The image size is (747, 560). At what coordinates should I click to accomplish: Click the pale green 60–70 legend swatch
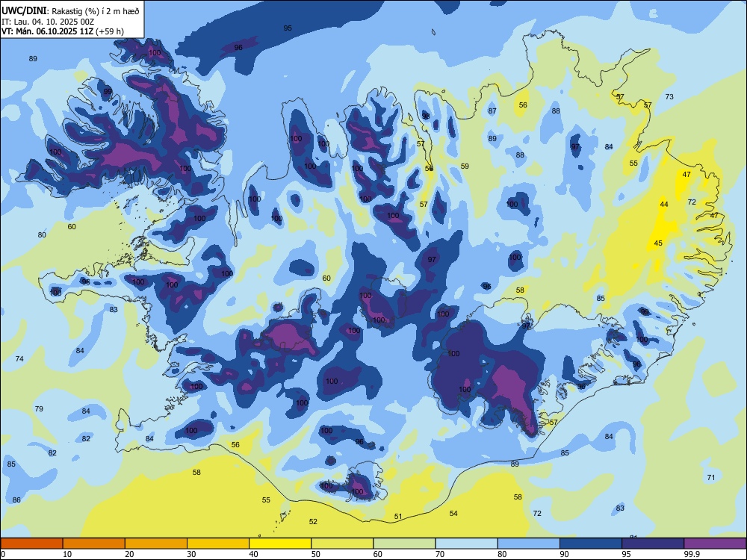404,544
